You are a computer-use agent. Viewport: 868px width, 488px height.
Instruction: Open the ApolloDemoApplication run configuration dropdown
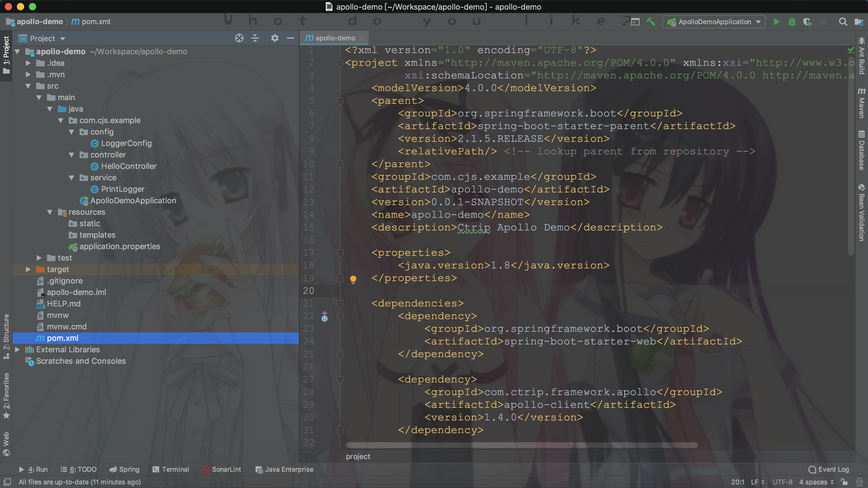tap(714, 22)
